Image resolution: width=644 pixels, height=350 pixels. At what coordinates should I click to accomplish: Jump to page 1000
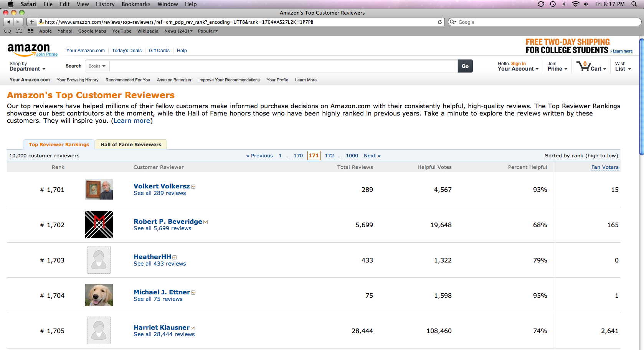click(x=352, y=155)
